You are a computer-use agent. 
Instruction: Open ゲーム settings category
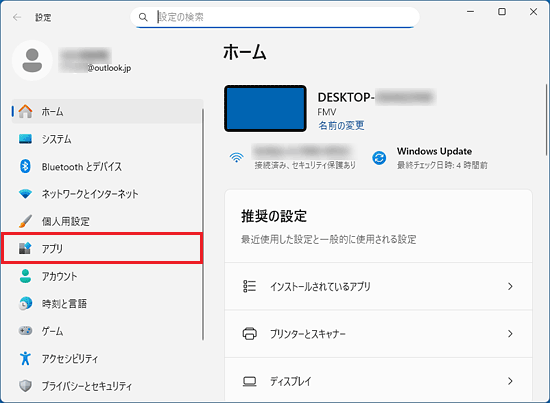[107, 331]
